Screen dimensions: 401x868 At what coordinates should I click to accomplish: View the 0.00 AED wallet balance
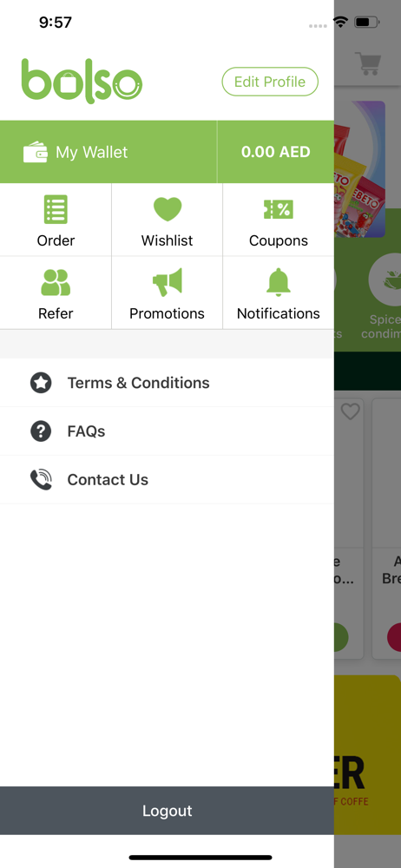(276, 152)
